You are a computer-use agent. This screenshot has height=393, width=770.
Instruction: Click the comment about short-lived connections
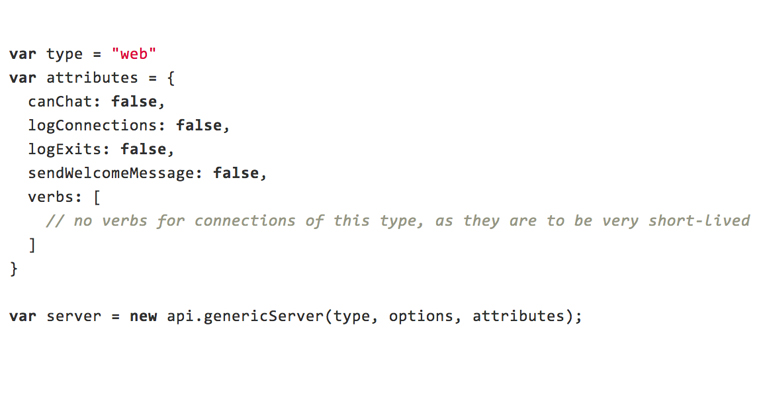398,221
